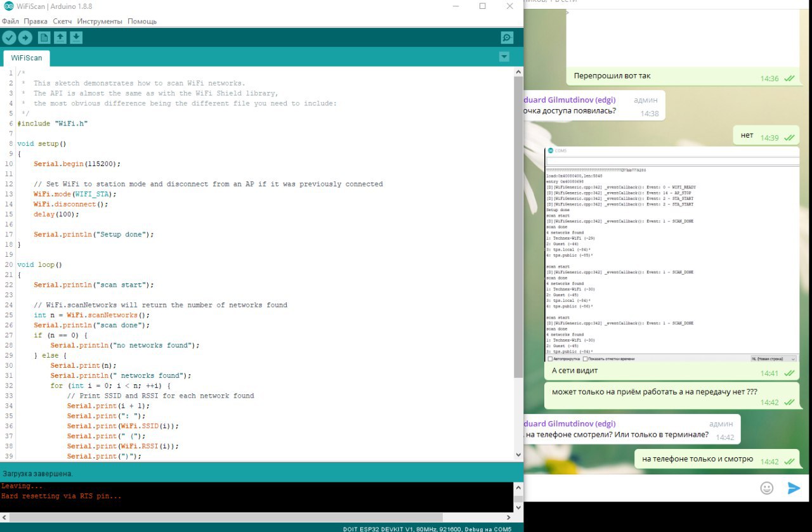Image resolution: width=812 pixels, height=532 pixels.
Task: Click the 'if (n == 0) {' line
Action: point(60,335)
